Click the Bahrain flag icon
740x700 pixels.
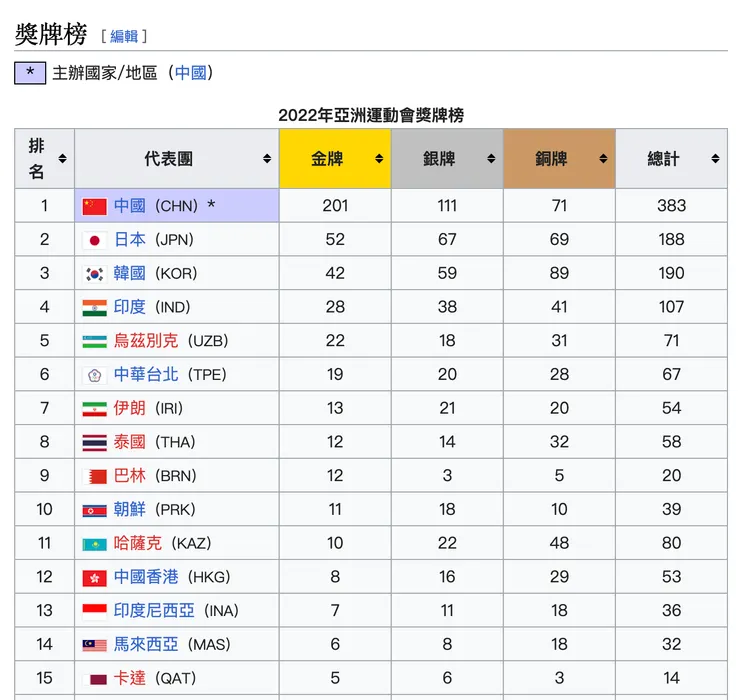(94, 476)
